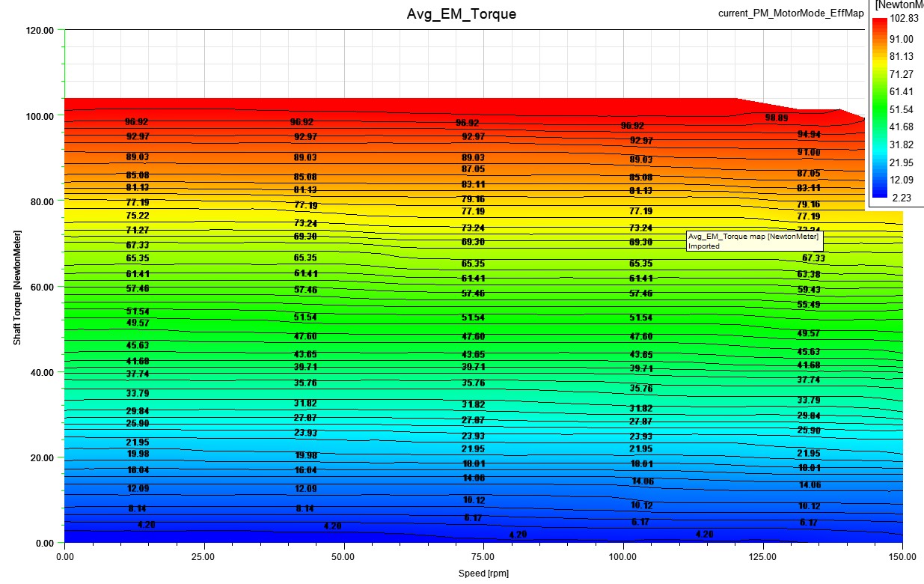Click the legend color gradient bar
924x584 pixels.
880,108
